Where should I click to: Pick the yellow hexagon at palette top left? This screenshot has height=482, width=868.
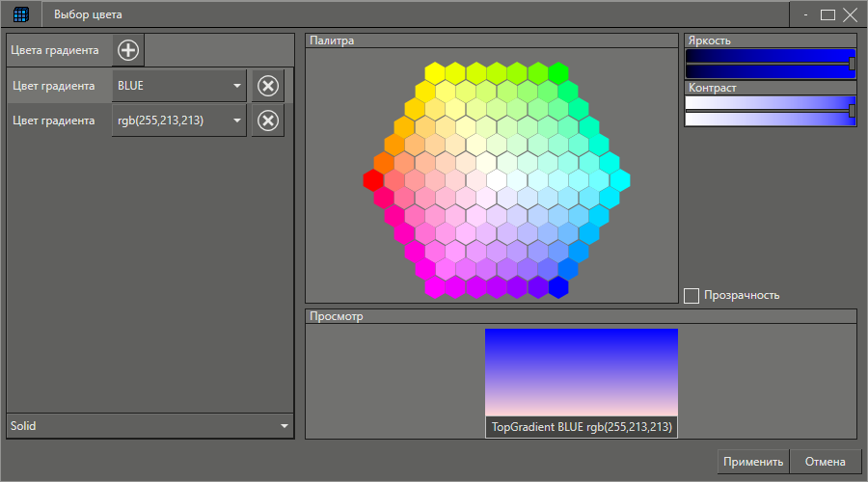pyautogui.click(x=435, y=73)
